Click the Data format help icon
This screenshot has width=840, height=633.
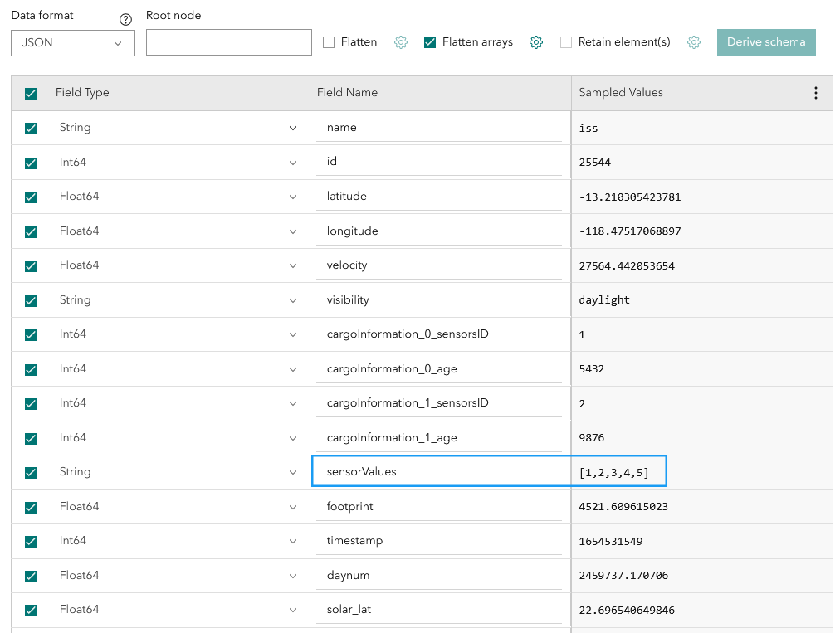click(x=126, y=20)
